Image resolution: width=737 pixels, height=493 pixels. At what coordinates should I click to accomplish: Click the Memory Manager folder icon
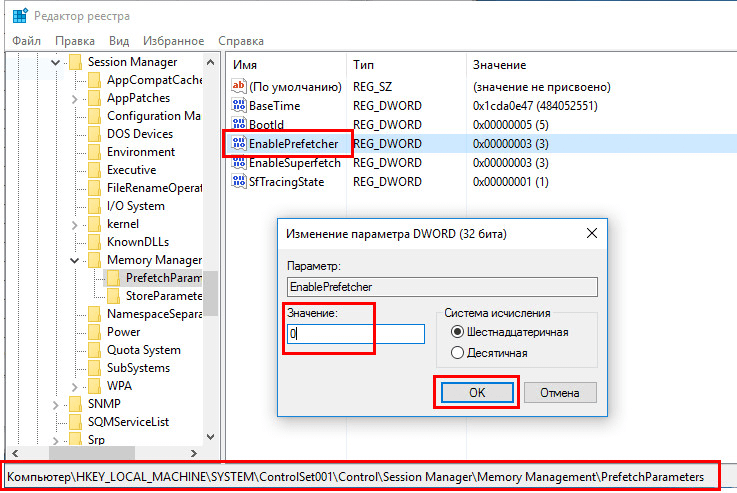click(x=94, y=260)
